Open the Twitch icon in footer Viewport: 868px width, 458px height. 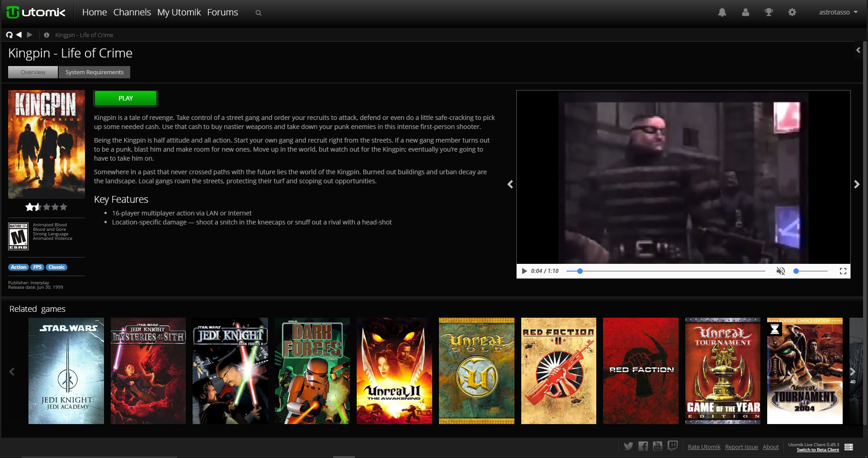pos(673,446)
